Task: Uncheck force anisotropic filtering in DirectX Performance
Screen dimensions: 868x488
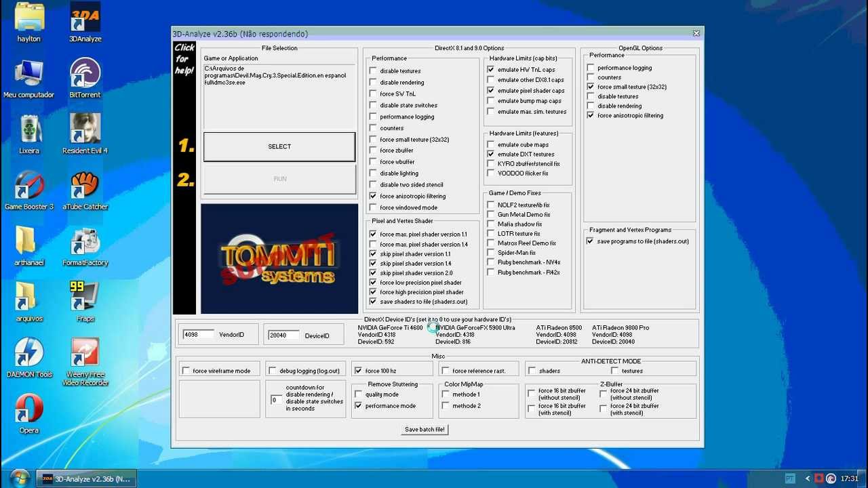Action: pos(373,197)
